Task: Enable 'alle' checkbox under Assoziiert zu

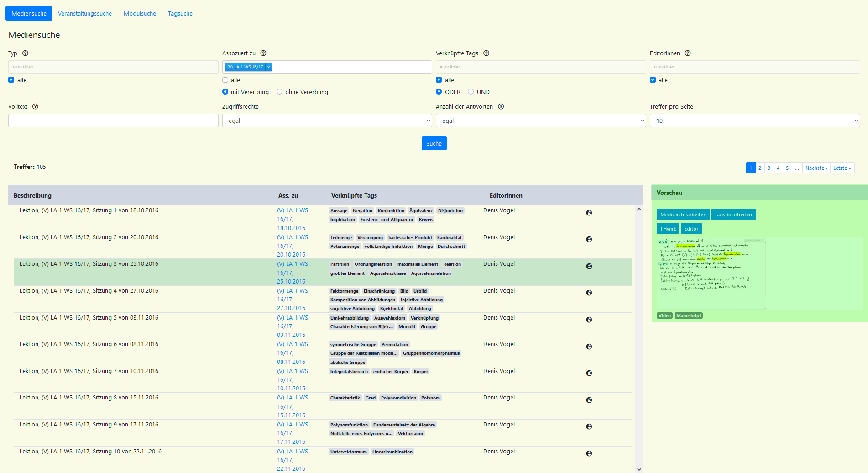Action: tap(225, 80)
